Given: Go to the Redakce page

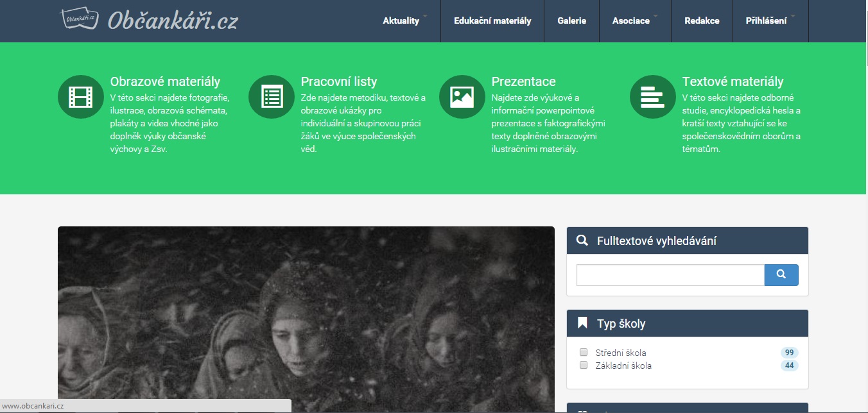Looking at the screenshot, I should 702,21.
